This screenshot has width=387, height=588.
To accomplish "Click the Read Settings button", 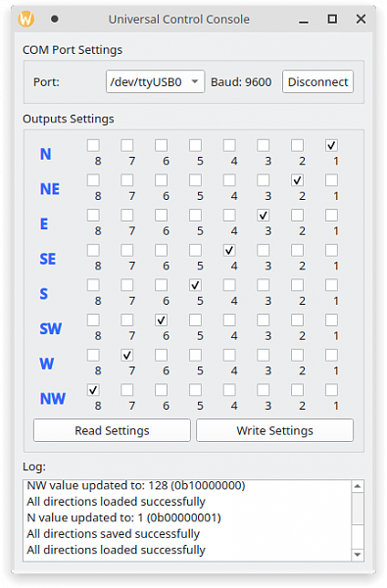I will pos(112,430).
